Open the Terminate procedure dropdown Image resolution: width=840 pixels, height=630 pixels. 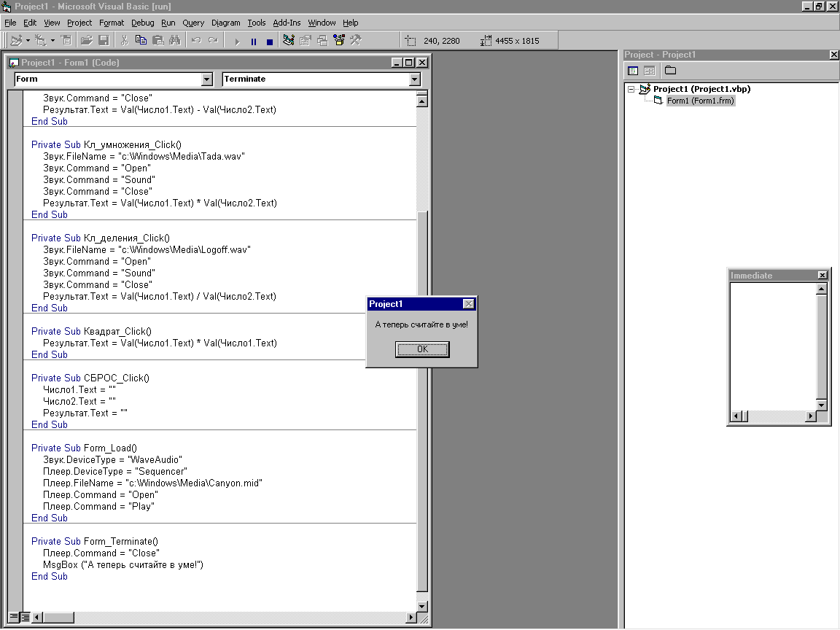[x=415, y=79]
